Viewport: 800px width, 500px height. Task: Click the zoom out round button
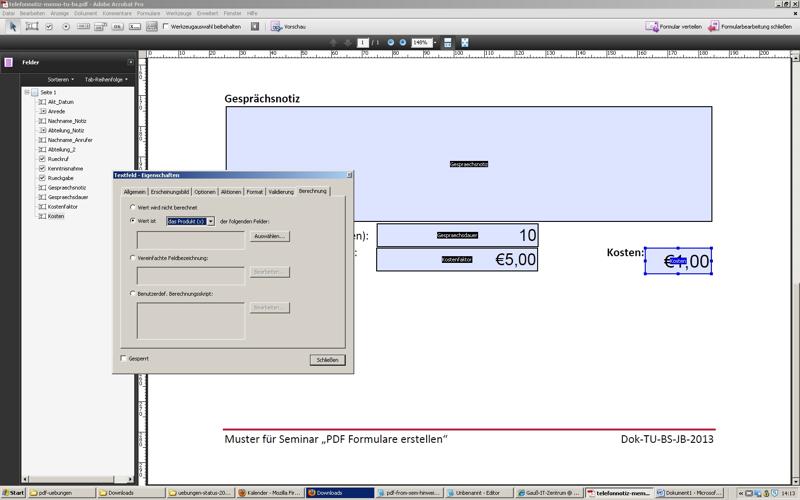click(391, 42)
